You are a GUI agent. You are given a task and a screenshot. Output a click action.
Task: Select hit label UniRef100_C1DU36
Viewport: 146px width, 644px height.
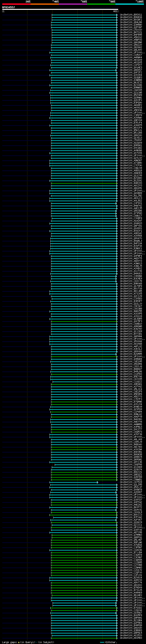point(131,550)
